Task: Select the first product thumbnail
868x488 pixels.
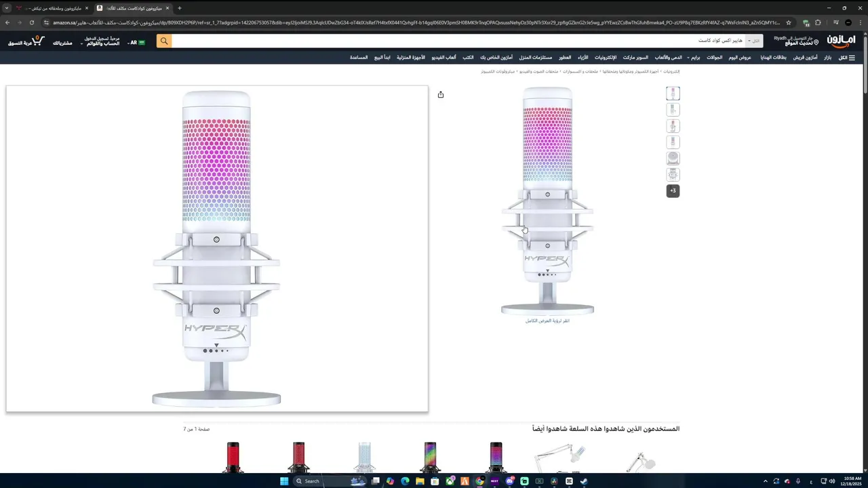Action: [673, 94]
